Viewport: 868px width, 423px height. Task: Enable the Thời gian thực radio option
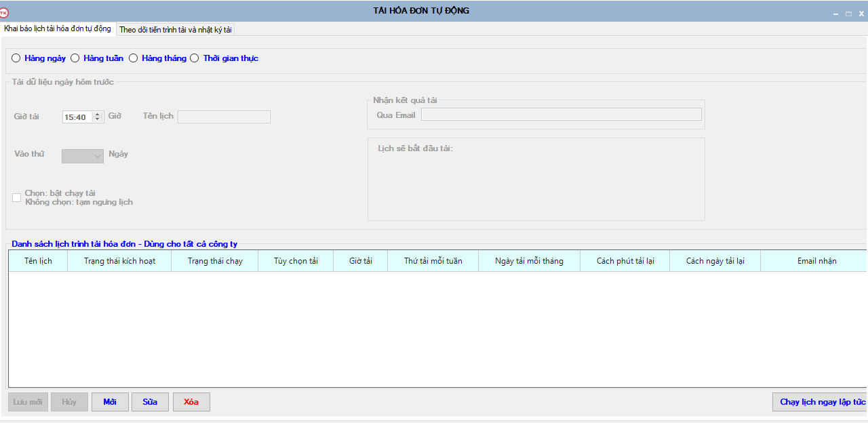(195, 58)
